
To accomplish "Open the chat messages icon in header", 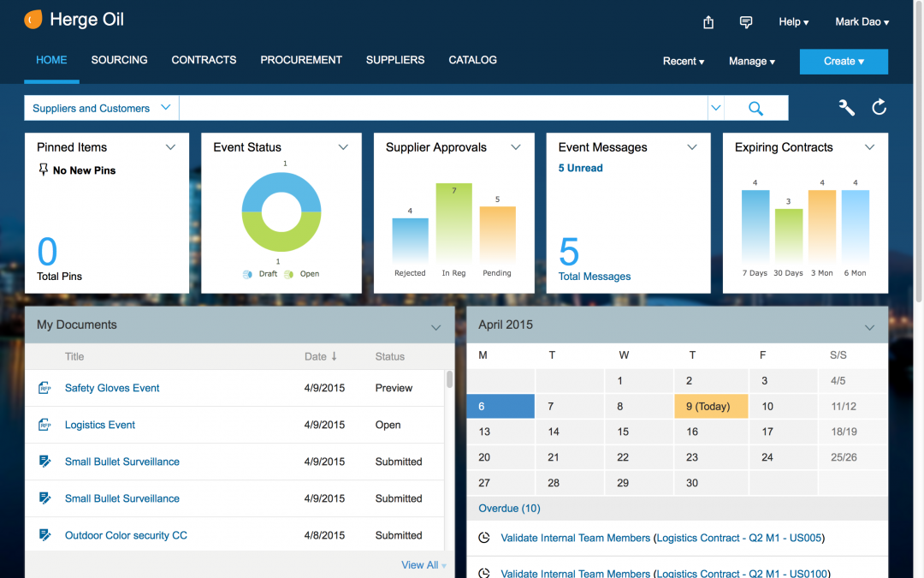I will (x=746, y=22).
